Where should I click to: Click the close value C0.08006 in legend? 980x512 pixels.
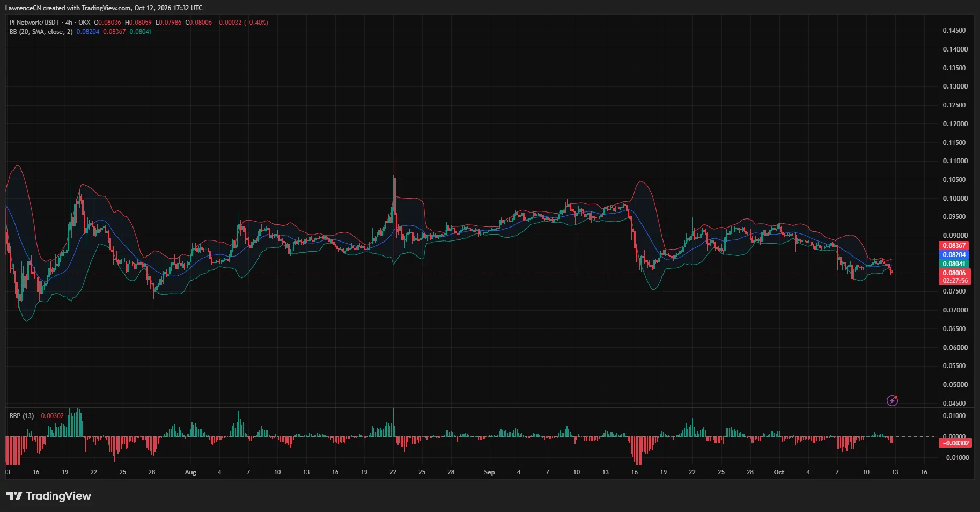[198, 23]
